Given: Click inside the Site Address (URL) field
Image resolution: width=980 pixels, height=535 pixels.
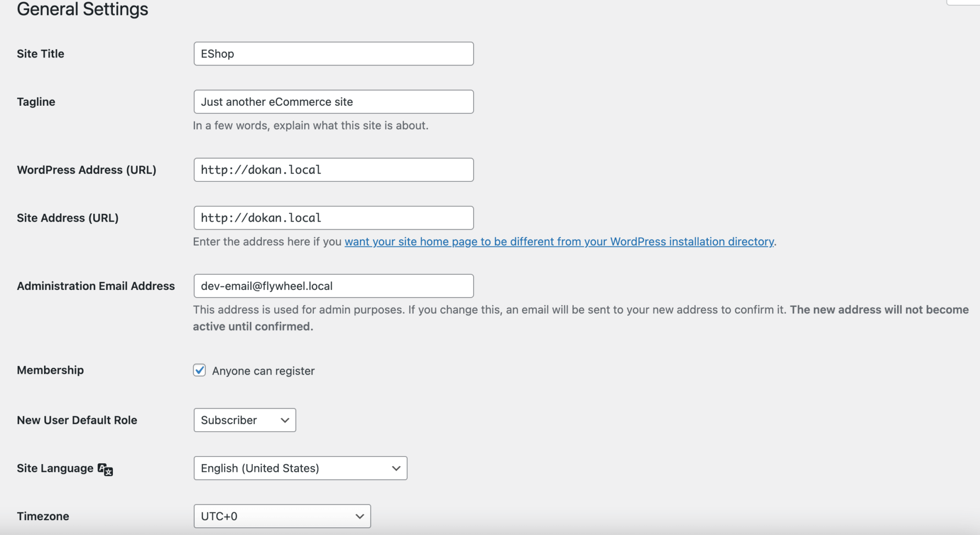Looking at the screenshot, I should (333, 218).
